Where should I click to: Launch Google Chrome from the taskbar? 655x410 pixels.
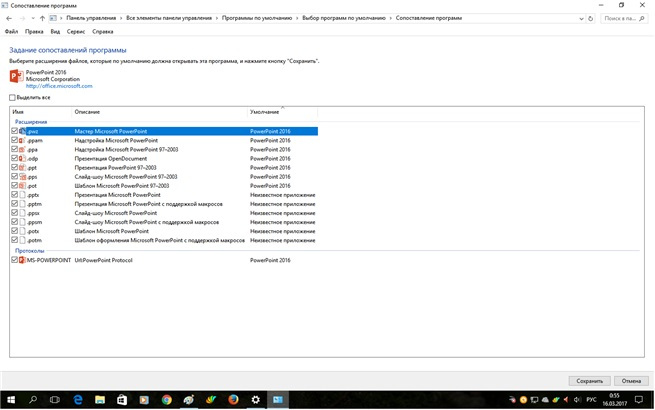click(x=167, y=400)
